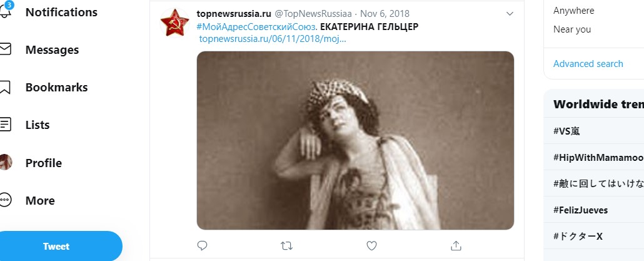Screen dimensions: 644x261
Task: Open Profile avatar in sidebar
Action: 6,162
